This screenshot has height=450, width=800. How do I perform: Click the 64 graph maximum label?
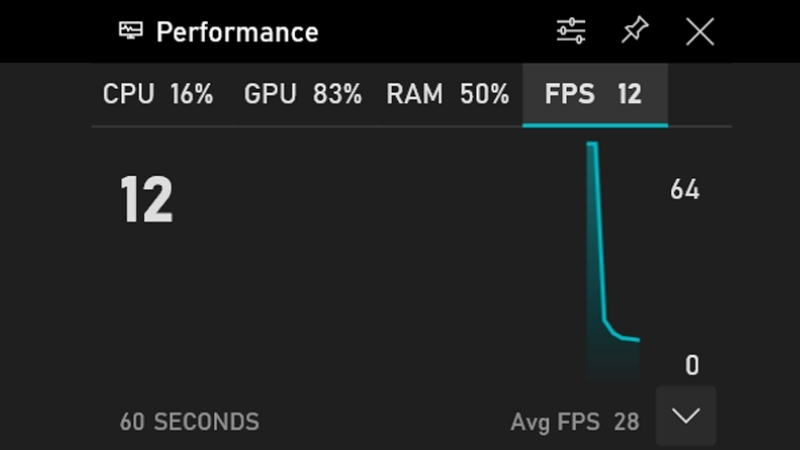point(685,190)
